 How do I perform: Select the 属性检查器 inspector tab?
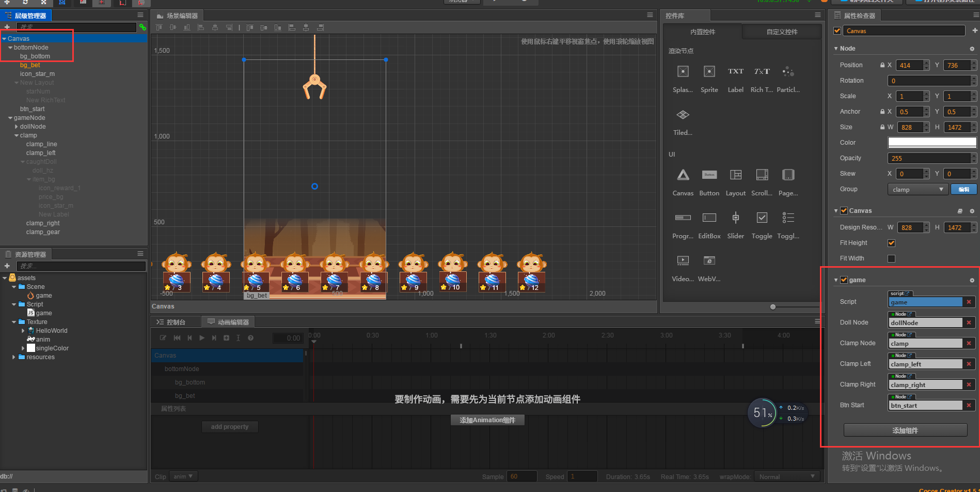click(x=855, y=16)
